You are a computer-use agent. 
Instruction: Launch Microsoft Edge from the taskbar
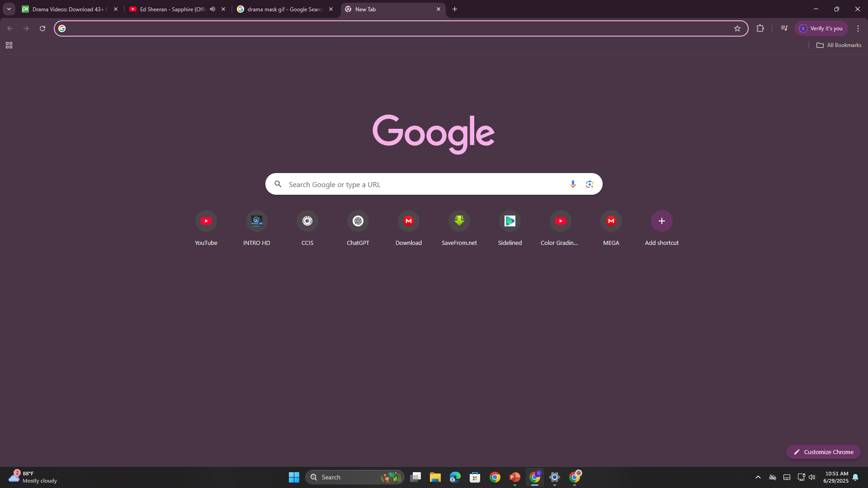click(x=455, y=477)
